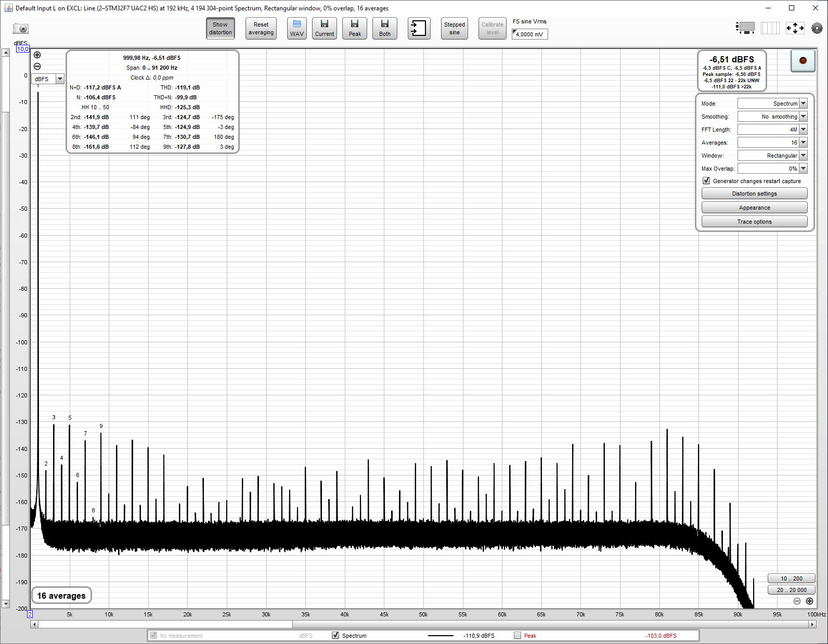Open Trace options
The image size is (828, 644).
755,222
